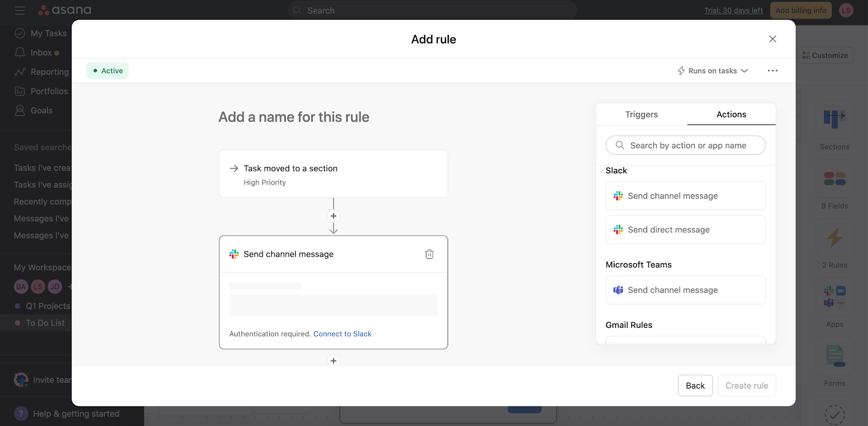Toggle the hamburger sidebar menu
The width and height of the screenshot is (868, 426).
coord(20,10)
